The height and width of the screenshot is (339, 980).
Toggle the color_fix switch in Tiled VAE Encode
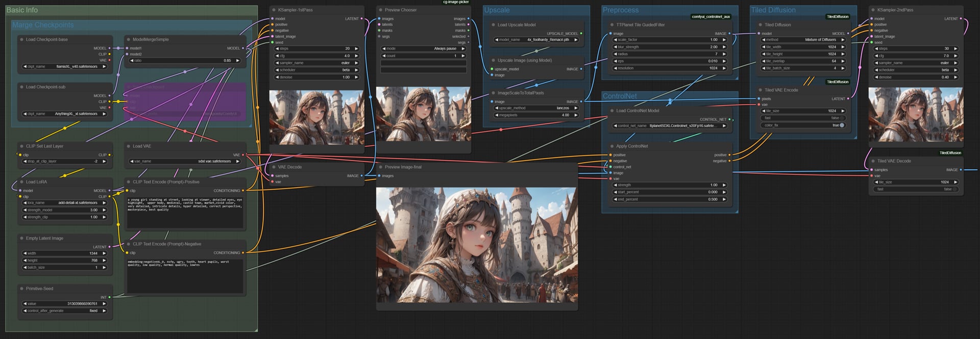tap(842, 125)
